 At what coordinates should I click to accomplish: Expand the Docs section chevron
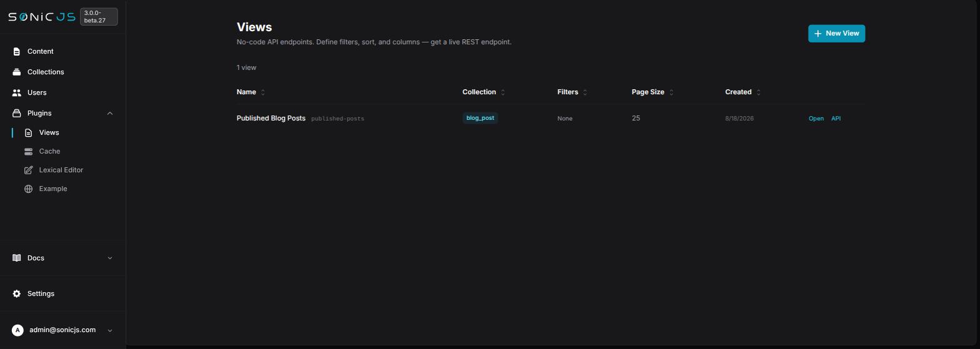tap(110, 258)
